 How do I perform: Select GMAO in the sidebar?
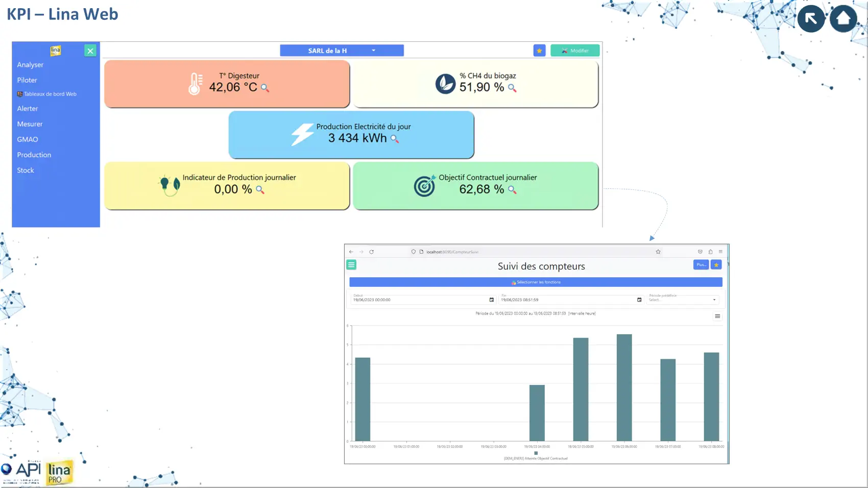coord(28,139)
